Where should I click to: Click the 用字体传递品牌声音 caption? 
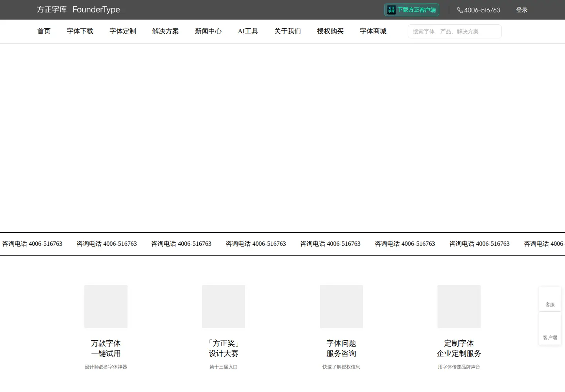459,367
